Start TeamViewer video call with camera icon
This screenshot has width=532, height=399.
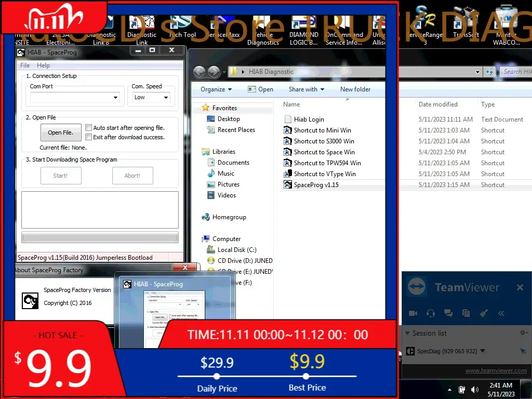tap(413, 313)
